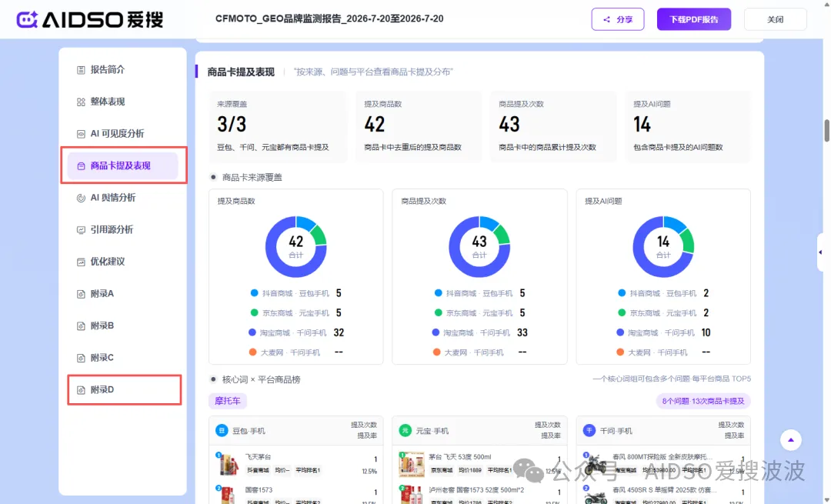Click the 元宝·手机 platform icon
The width and height of the screenshot is (831, 504).
pyautogui.click(x=405, y=430)
